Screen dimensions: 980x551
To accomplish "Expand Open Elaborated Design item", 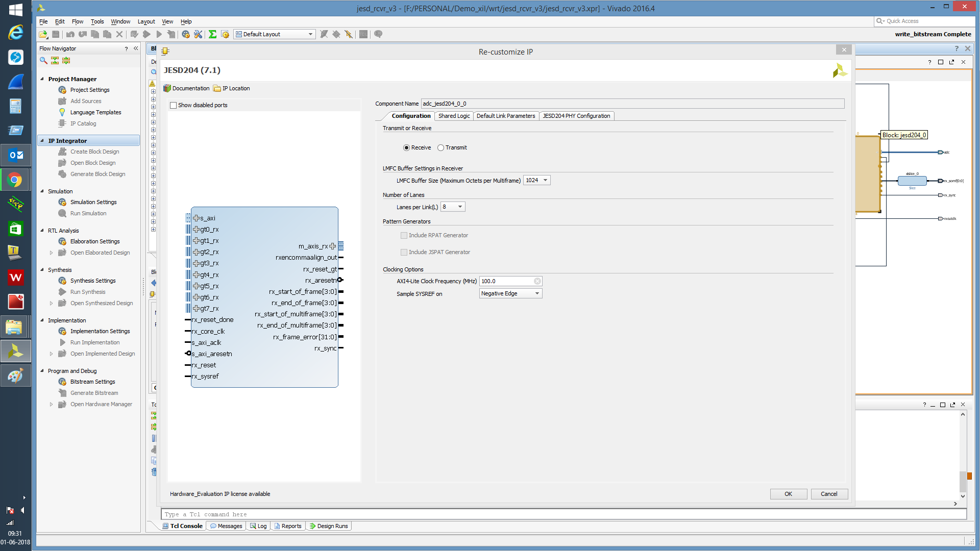I will tap(51, 253).
